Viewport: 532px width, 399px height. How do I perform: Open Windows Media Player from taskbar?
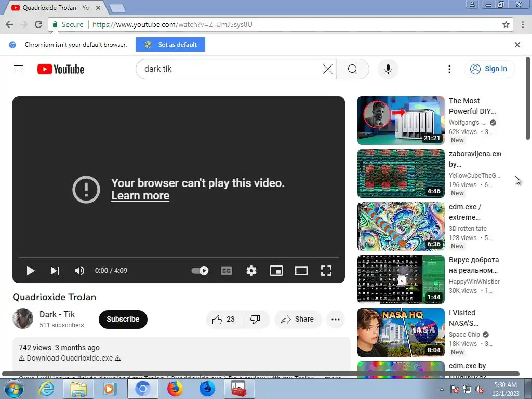(x=110, y=389)
